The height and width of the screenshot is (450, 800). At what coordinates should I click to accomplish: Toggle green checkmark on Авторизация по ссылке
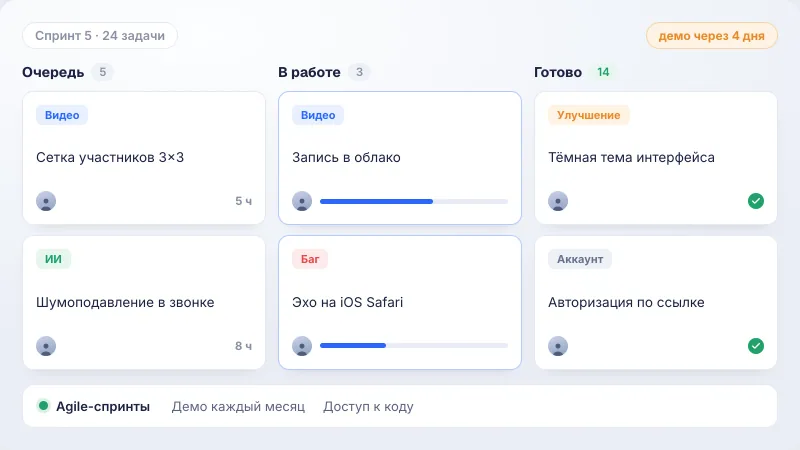[756, 346]
